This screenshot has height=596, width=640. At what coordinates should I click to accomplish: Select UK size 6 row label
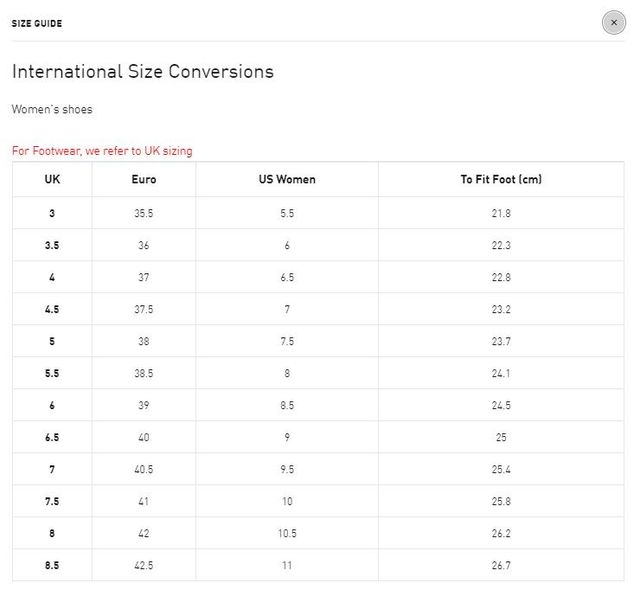(x=52, y=405)
